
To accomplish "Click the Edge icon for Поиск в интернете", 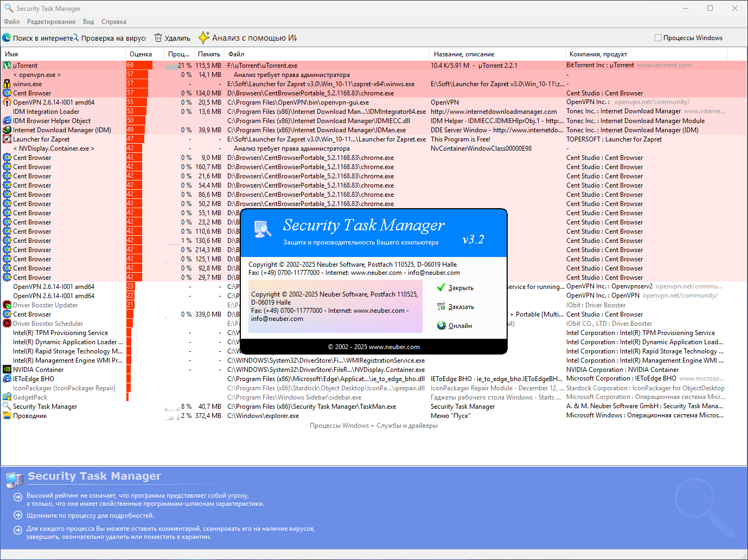I will click(7, 38).
